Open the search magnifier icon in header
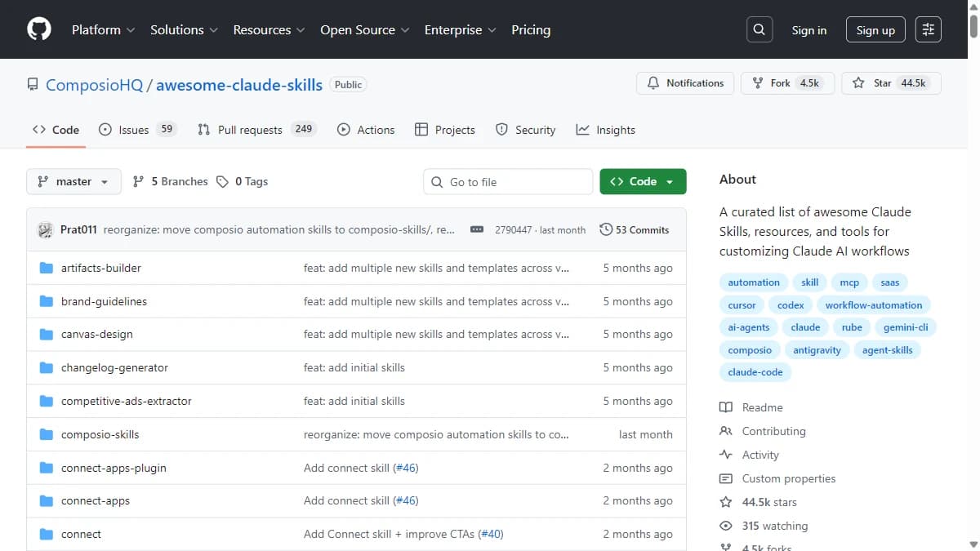Screen dimensions: 980x551 [x=759, y=29]
